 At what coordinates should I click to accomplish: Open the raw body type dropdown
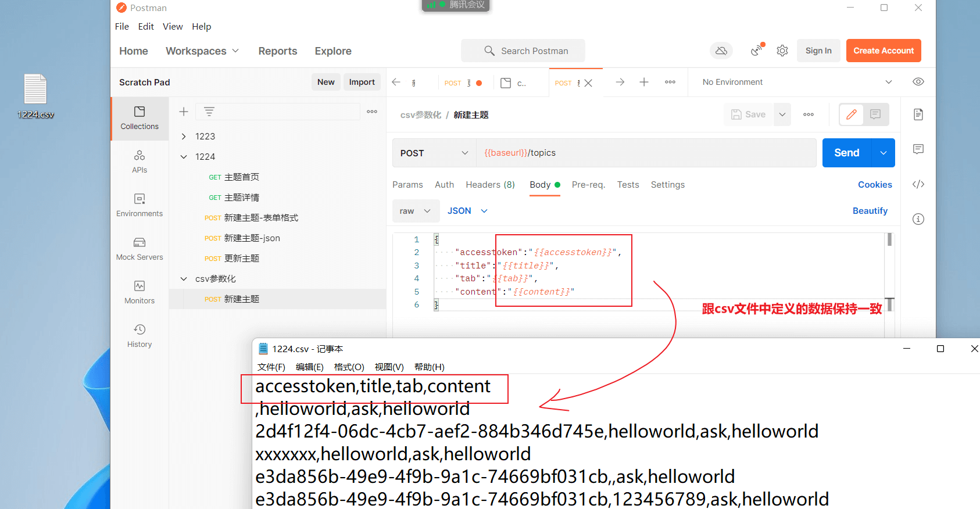[415, 211]
